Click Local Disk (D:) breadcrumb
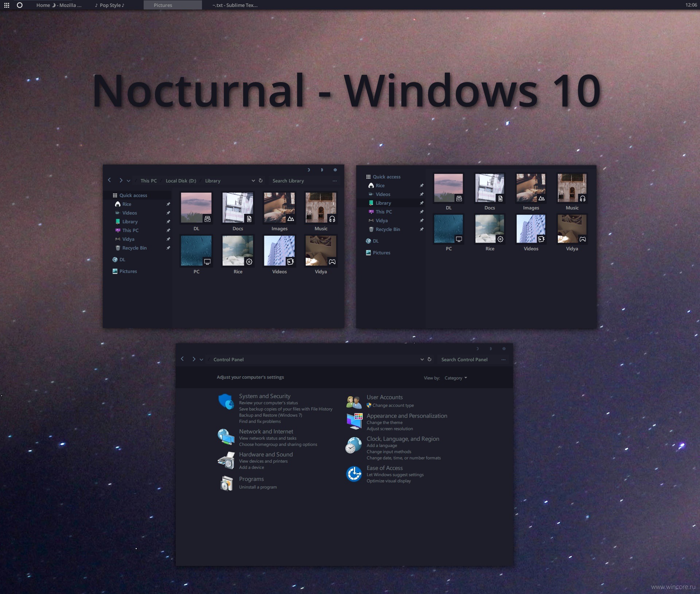Image resolution: width=700 pixels, height=594 pixels. 181,181
